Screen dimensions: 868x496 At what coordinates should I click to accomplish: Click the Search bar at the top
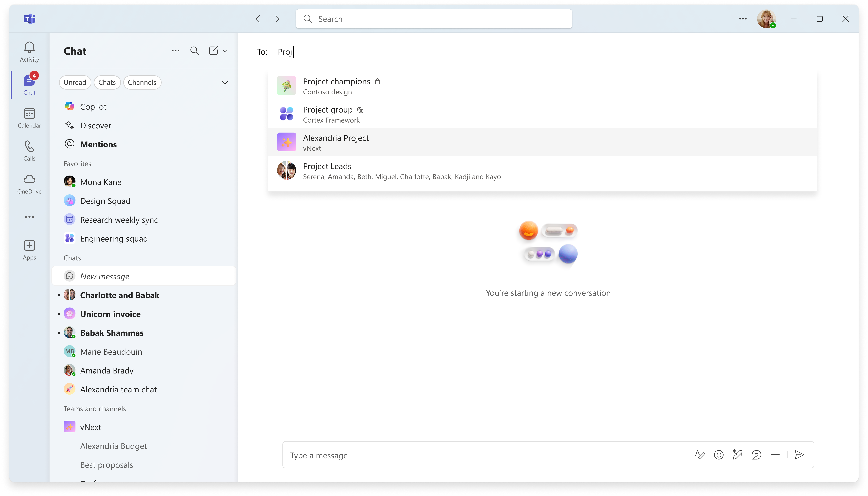tap(433, 19)
